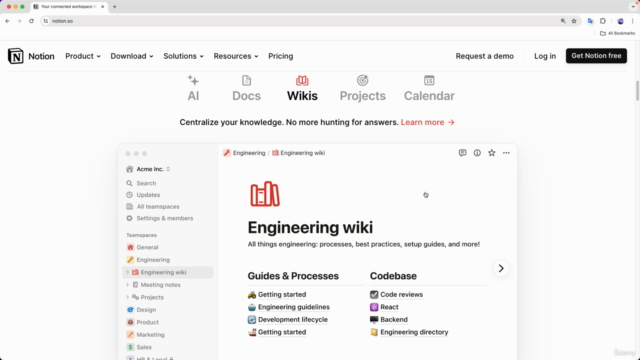Select the Design teamspace

141,310
